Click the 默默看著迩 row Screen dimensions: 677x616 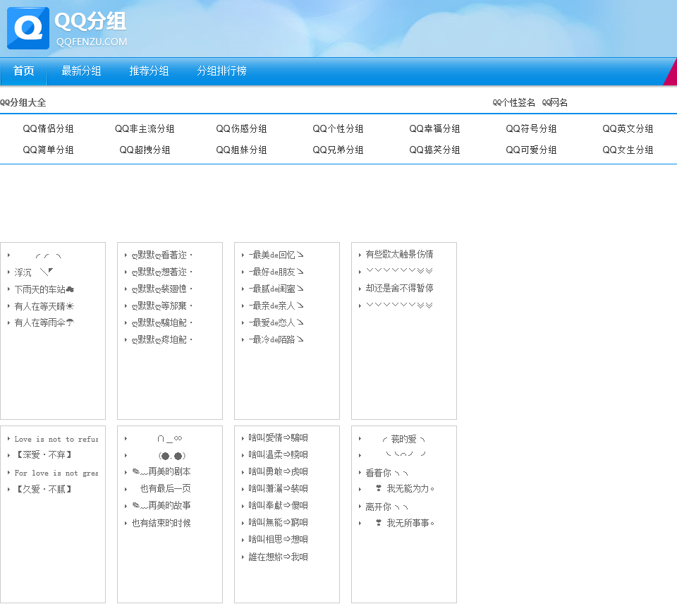tap(162, 255)
